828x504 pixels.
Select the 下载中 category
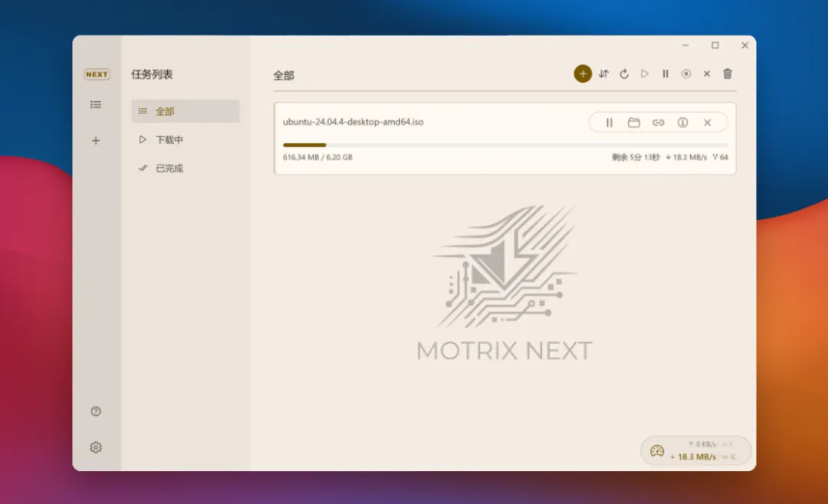[186, 140]
